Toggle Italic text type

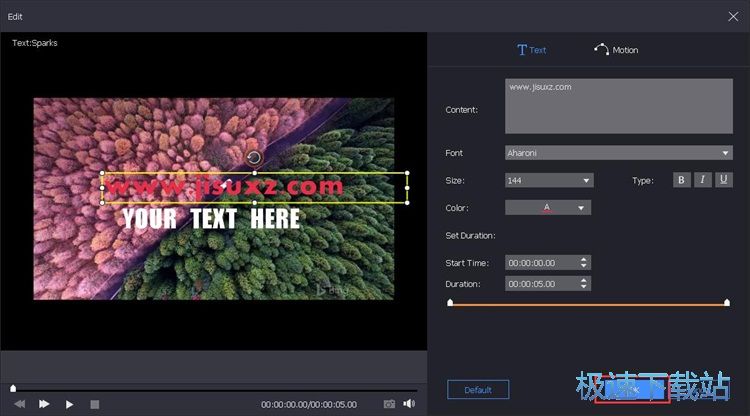point(703,180)
